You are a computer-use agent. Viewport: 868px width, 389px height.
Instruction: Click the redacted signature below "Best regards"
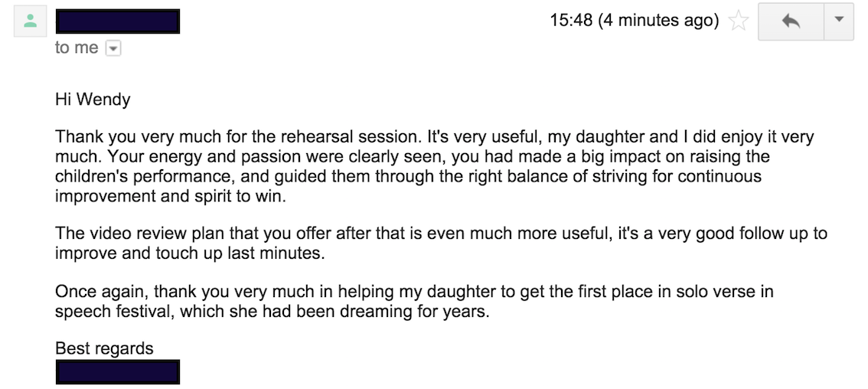click(118, 372)
